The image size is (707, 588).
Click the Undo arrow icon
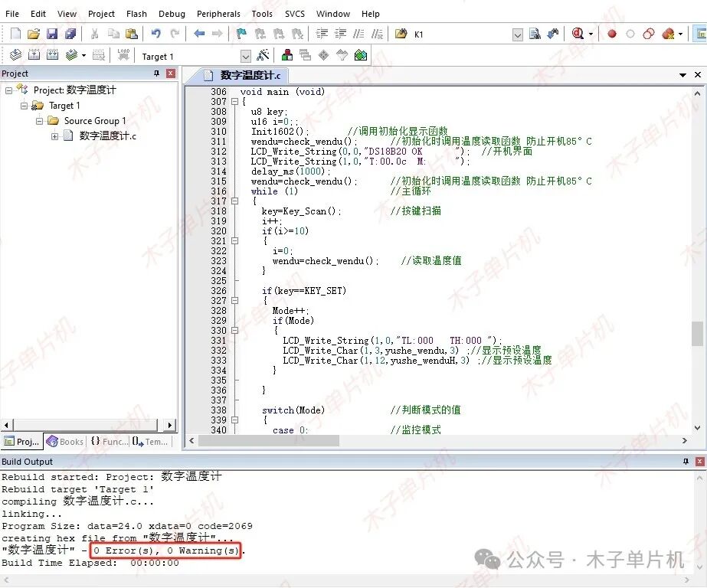[x=155, y=34]
